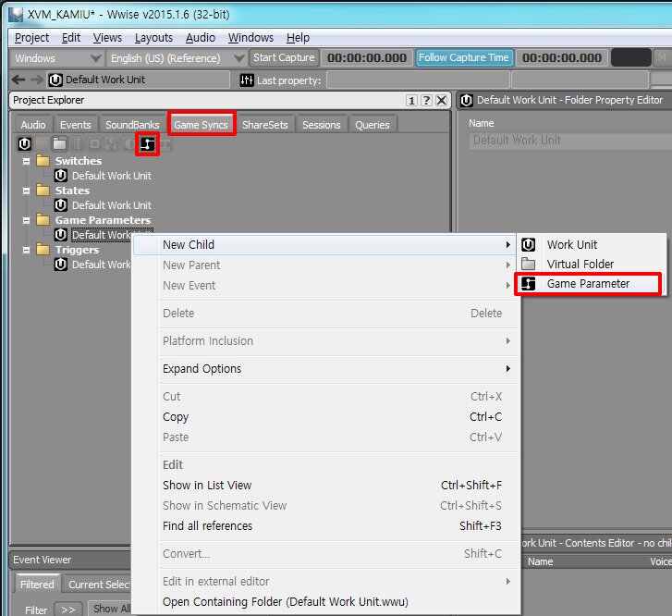
Task: Open Project Explorer help question mark
Action: click(426, 101)
